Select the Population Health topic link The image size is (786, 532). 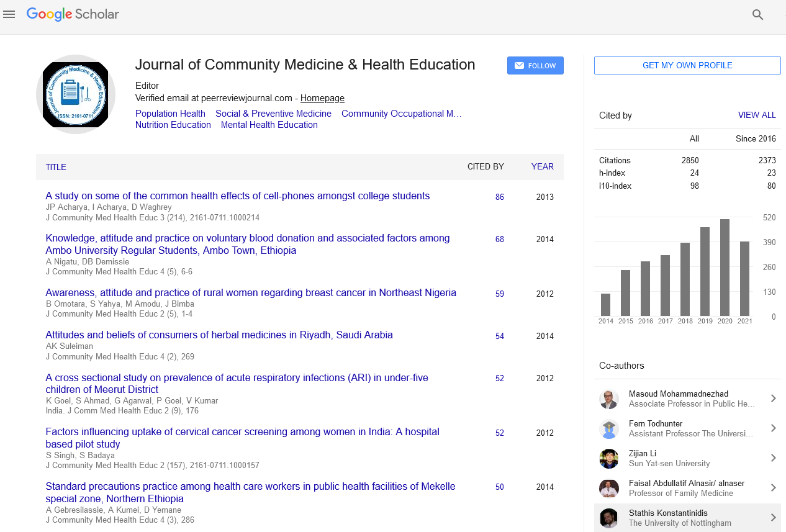(170, 114)
